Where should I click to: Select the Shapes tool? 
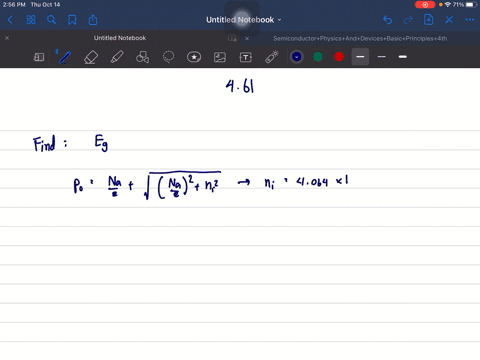point(142,57)
